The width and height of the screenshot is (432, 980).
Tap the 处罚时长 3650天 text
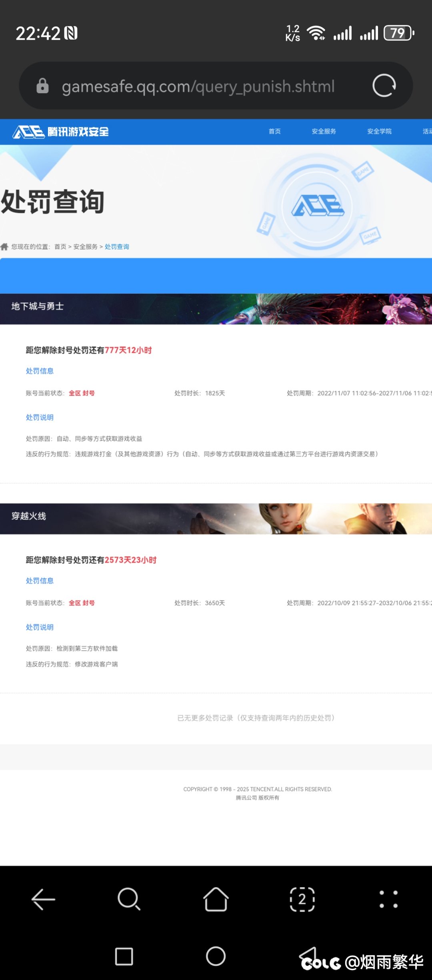pos(200,603)
